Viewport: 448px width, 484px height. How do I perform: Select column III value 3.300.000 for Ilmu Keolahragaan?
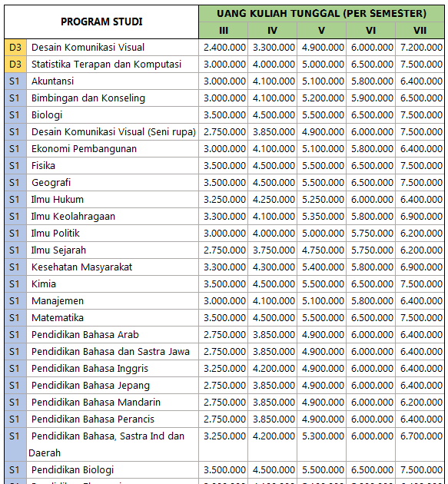225,217
